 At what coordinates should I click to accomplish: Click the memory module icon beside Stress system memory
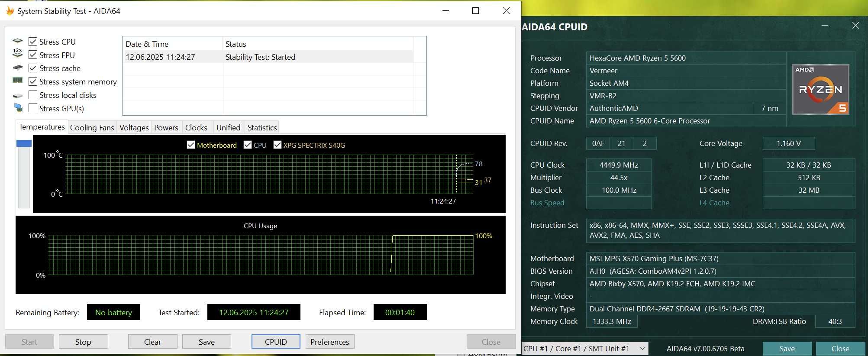pyautogui.click(x=18, y=80)
